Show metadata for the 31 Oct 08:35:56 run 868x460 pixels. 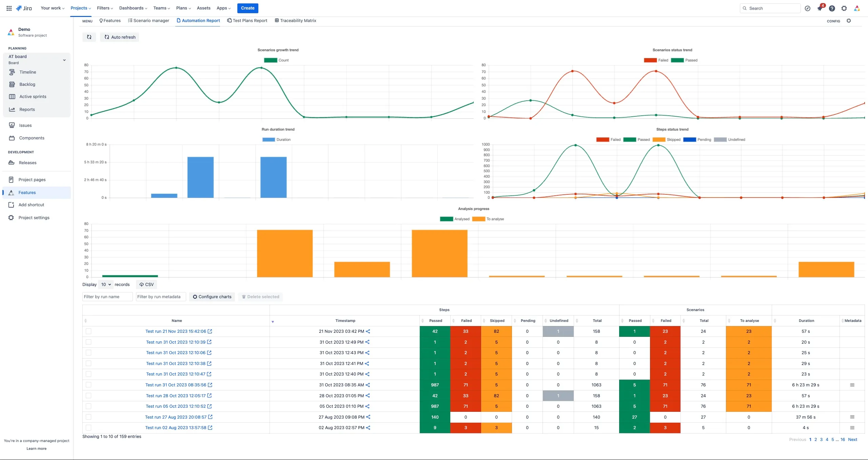[x=852, y=385]
